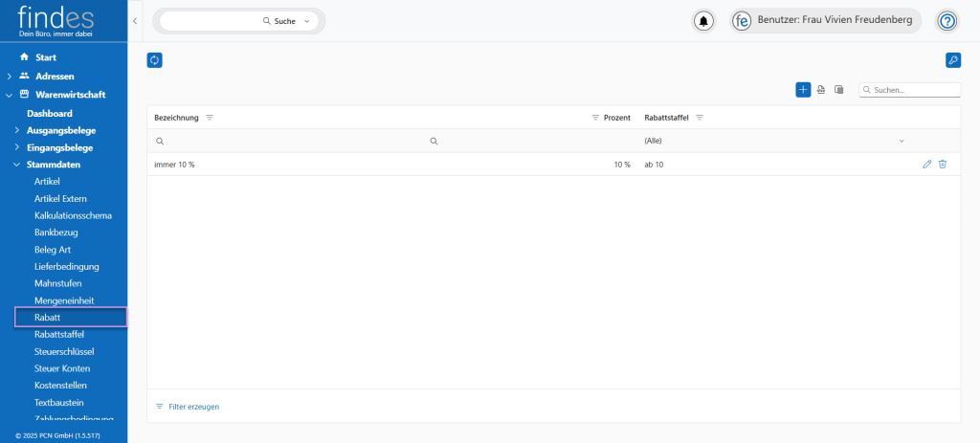Open the column chooser icon
The width and height of the screenshot is (980, 443).
coord(838,90)
